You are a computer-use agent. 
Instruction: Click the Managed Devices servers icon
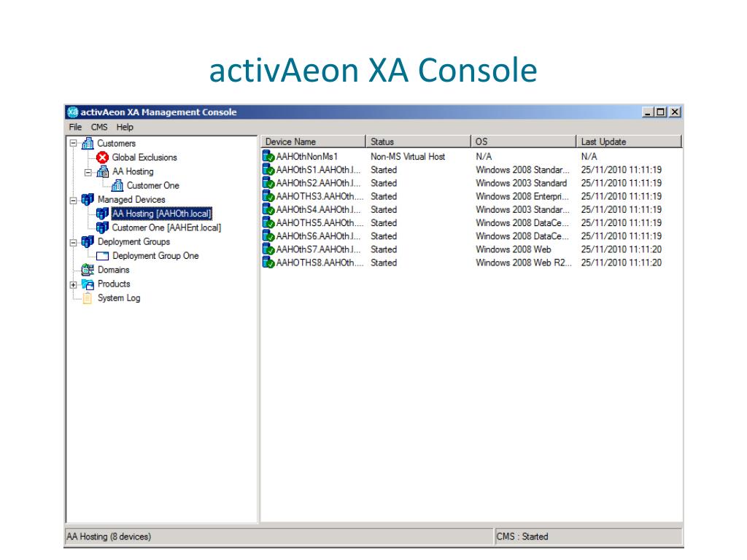tap(88, 200)
